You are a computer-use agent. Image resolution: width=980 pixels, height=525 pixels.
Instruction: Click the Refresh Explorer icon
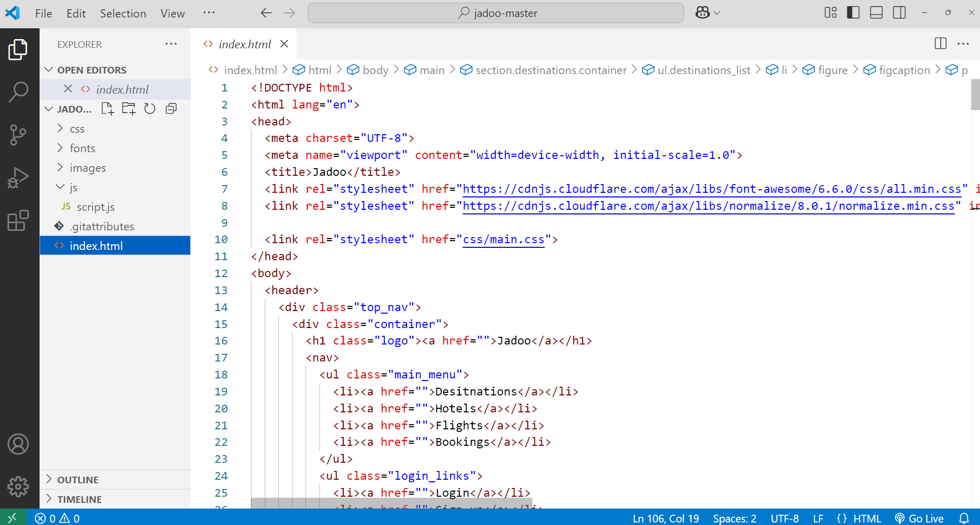tap(150, 108)
